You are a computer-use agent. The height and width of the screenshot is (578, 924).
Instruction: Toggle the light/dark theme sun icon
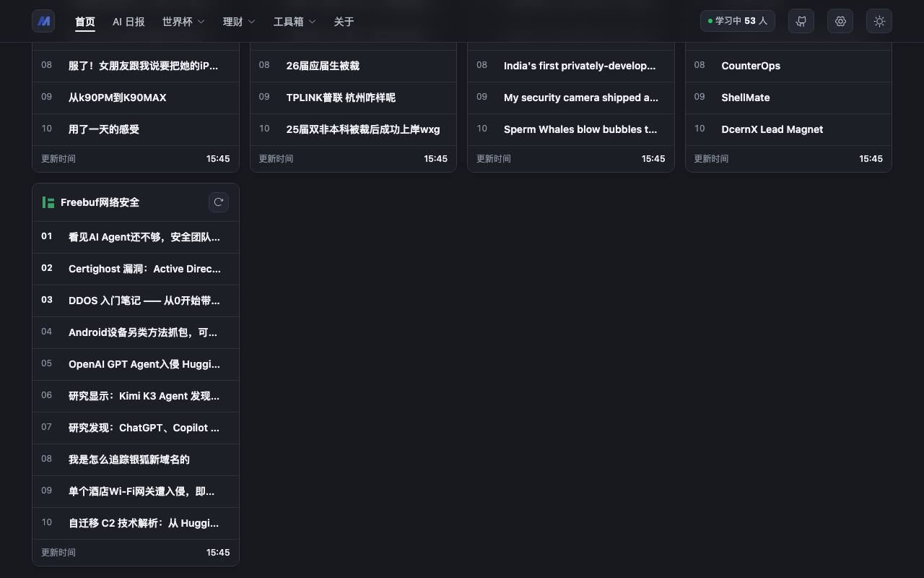pos(879,21)
